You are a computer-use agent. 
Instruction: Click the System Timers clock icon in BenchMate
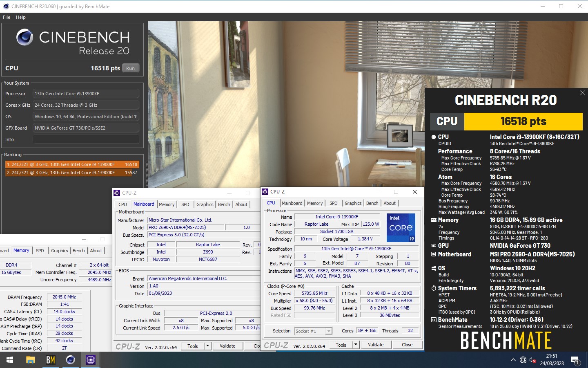point(434,288)
